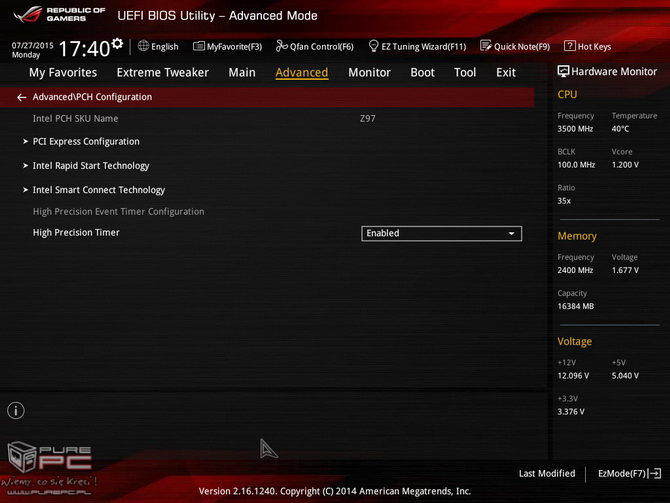Open MyFavorite(F3) panel
This screenshot has height=503, width=670.
click(x=227, y=46)
